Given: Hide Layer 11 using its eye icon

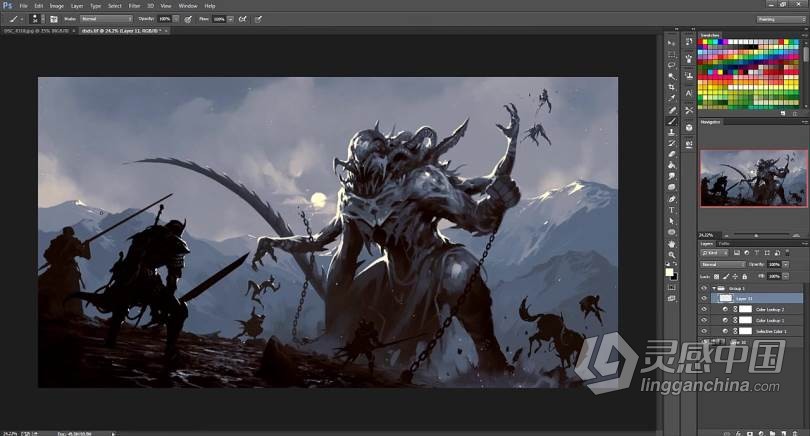Looking at the screenshot, I should pos(704,299).
